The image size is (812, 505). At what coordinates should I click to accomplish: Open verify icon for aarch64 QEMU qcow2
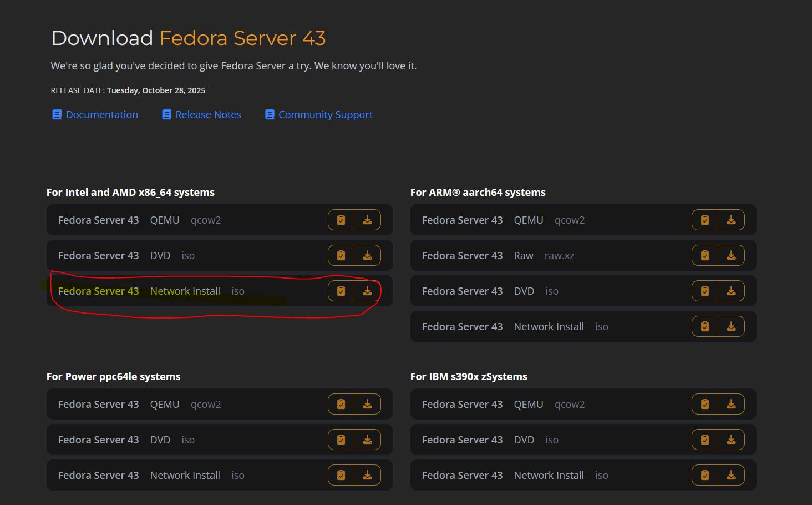(705, 220)
